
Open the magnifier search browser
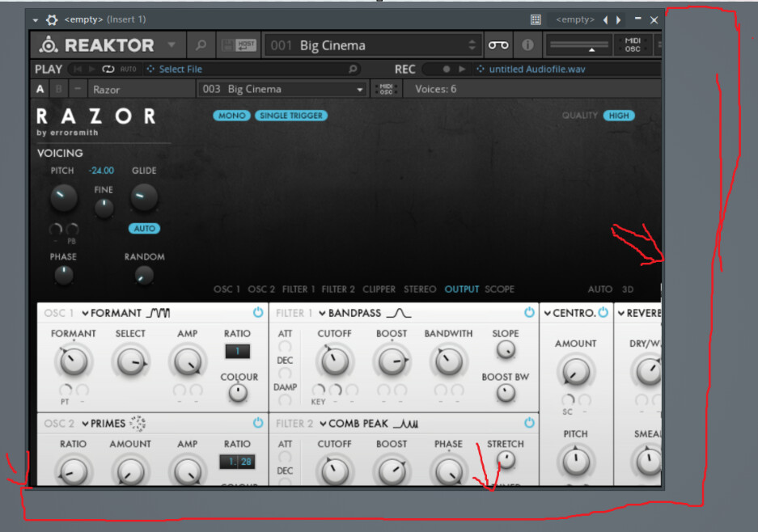201,45
